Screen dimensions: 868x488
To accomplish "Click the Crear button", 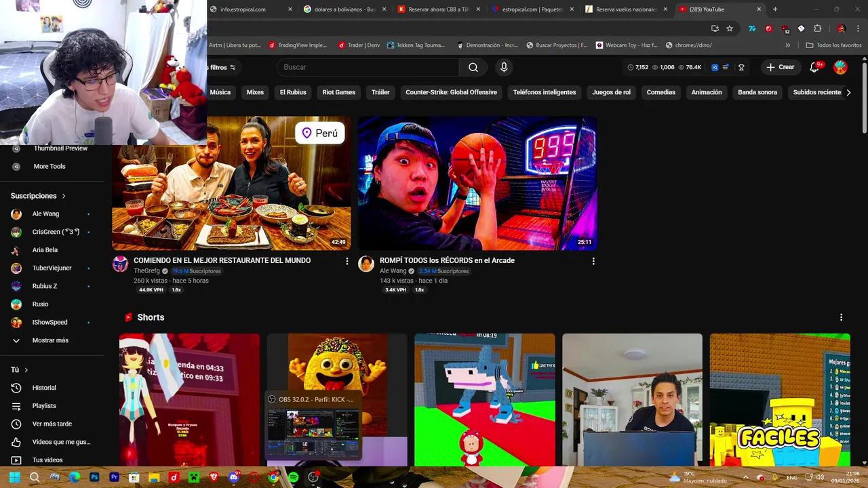I will point(781,67).
